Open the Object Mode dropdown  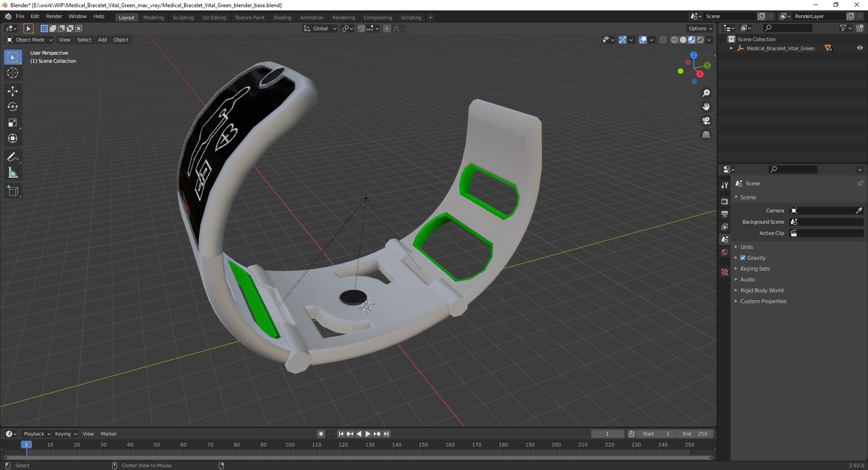pos(29,40)
